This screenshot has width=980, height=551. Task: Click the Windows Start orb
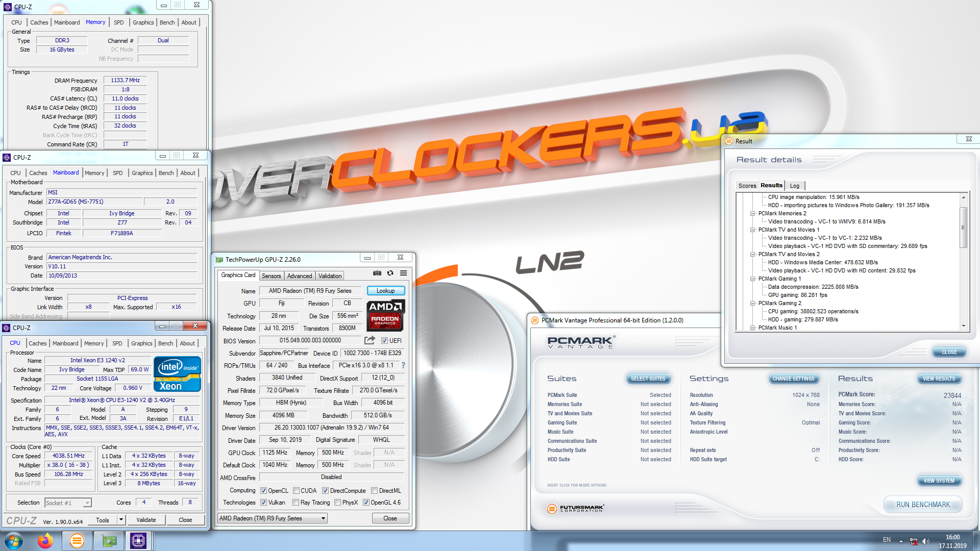[x=14, y=541]
